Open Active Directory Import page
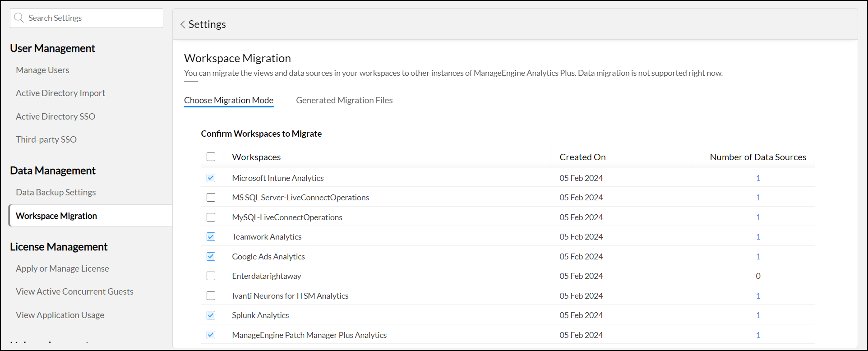This screenshot has width=868, height=351. click(60, 93)
